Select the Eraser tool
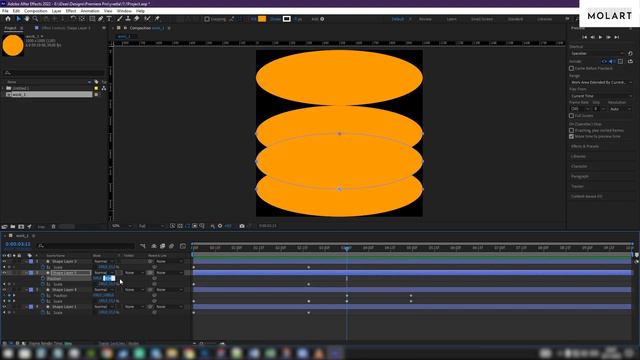This screenshot has width=640, height=360. [137, 19]
